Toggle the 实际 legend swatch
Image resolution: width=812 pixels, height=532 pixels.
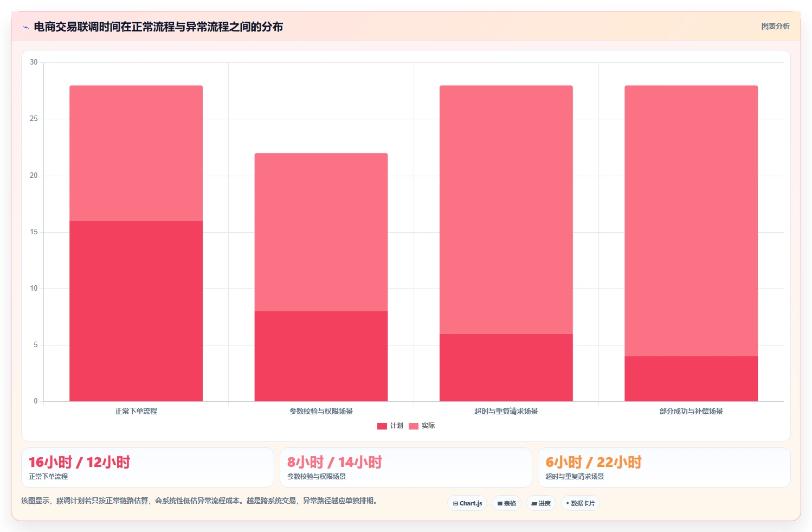tap(414, 426)
